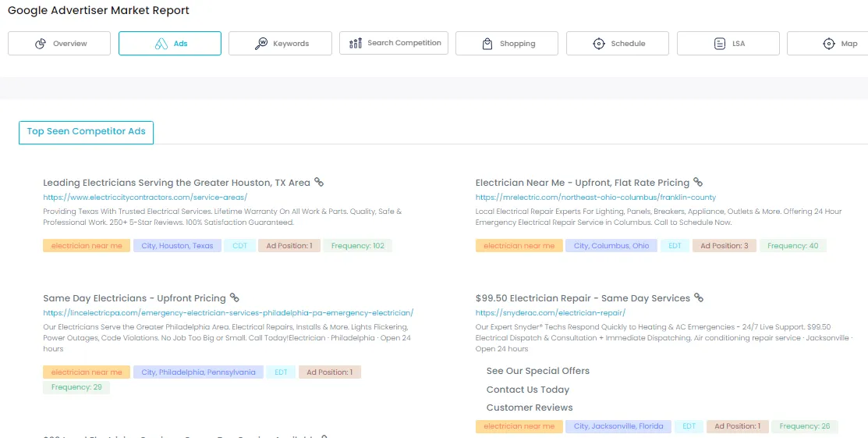The width and height of the screenshot is (868, 438).
Task: Click the link icon beside Same Day Electricians title
Action: pos(234,297)
